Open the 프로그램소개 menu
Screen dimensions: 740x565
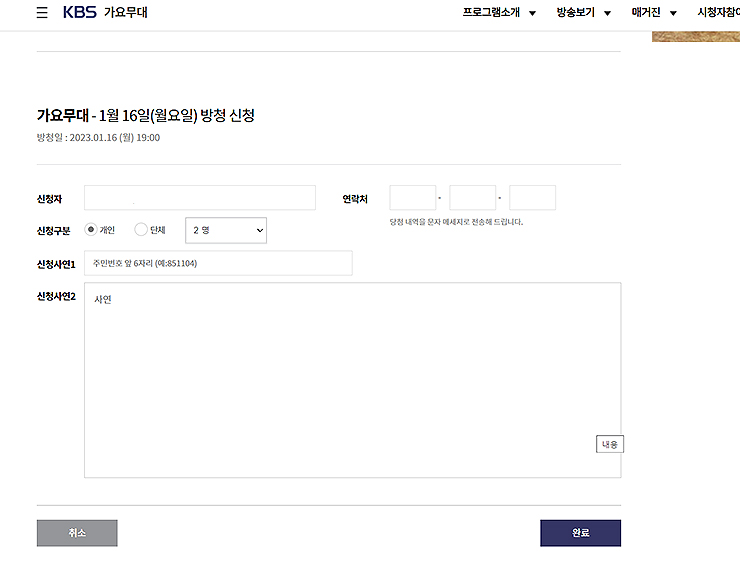pos(491,12)
